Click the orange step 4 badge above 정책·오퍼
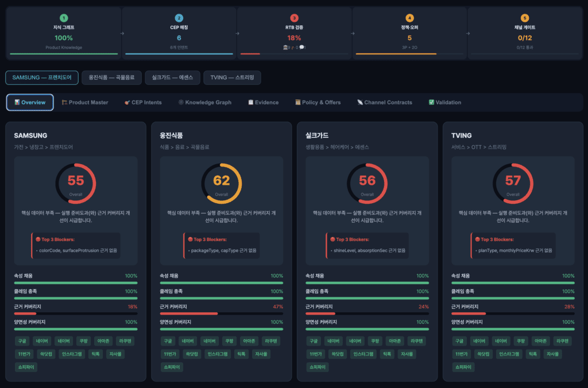588x388 pixels. click(409, 18)
